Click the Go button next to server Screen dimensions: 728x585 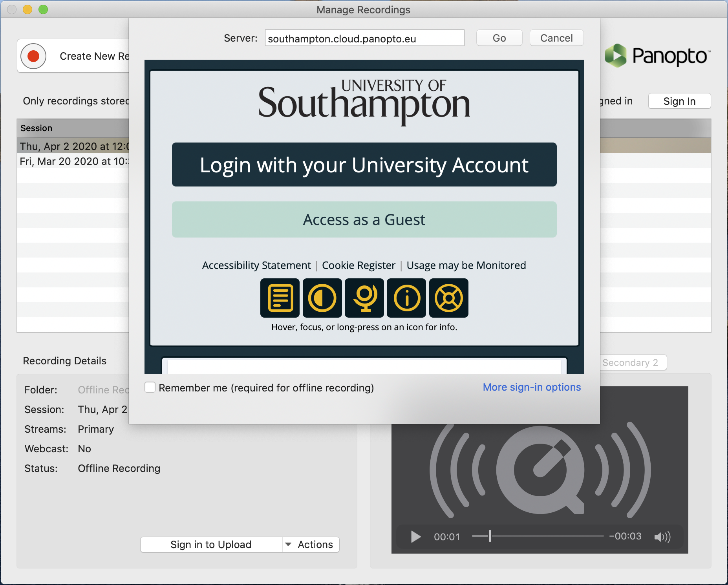point(499,38)
